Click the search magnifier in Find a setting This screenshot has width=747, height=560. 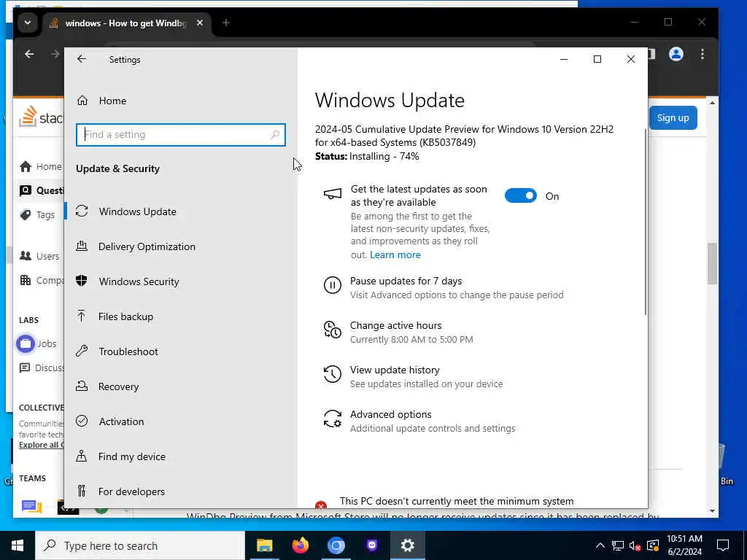(275, 135)
